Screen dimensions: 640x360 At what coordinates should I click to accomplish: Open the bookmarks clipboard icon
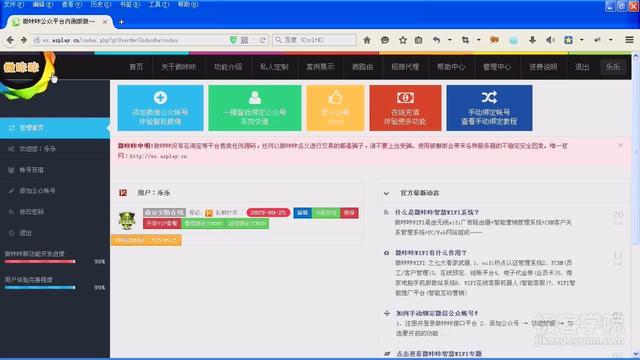pyautogui.click(x=418, y=40)
